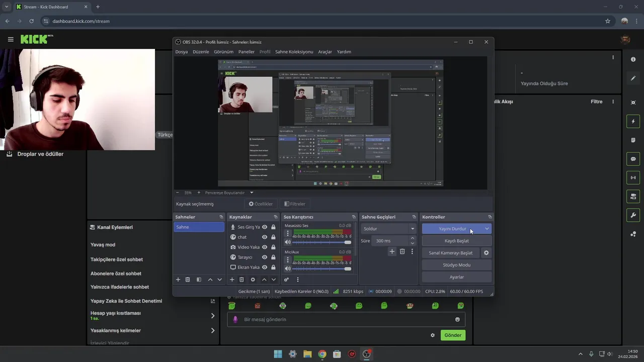Open Kick hamburger navigation menu

[x=11, y=39]
